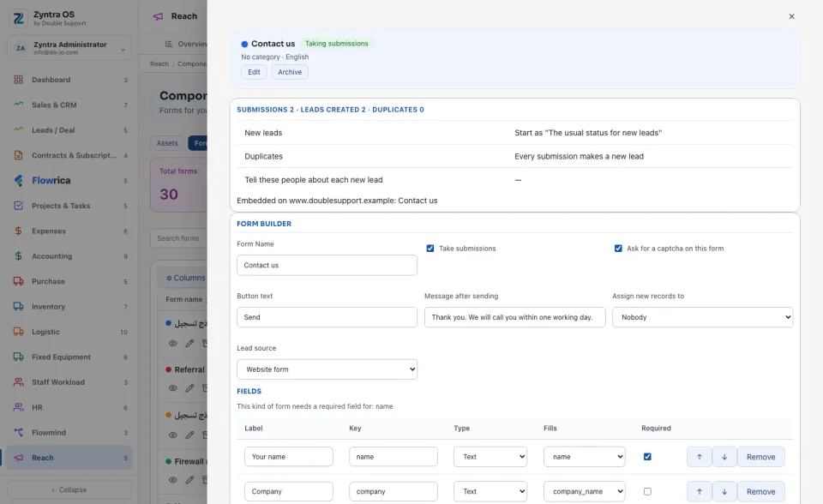Click the Search forms box
This screenshot has height=504, width=823.
click(179, 238)
